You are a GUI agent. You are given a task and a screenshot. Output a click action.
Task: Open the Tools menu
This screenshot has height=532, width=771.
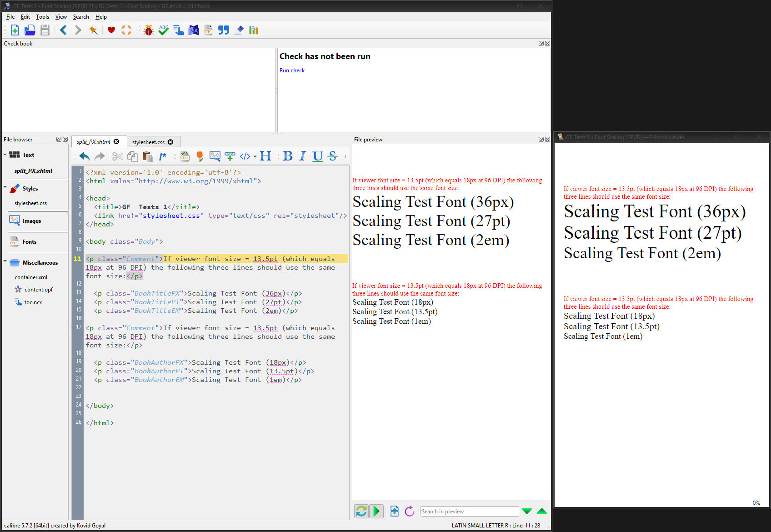coord(42,17)
